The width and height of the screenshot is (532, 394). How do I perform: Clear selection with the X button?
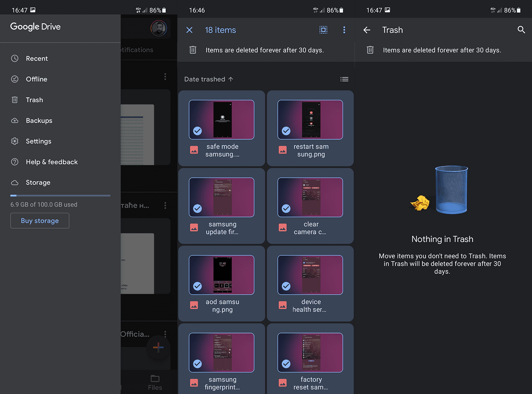(189, 30)
